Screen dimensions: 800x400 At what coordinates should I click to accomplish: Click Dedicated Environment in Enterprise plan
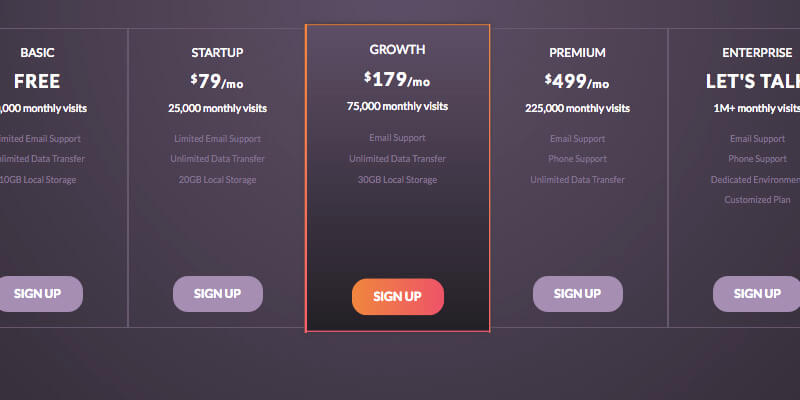click(x=756, y=180)
